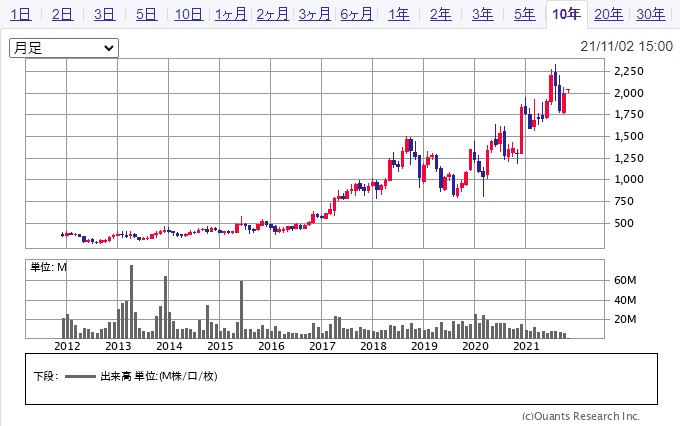This screenshot has height=426, width=680.
Task: Click the 20M volume axis label
Action: 625,319
